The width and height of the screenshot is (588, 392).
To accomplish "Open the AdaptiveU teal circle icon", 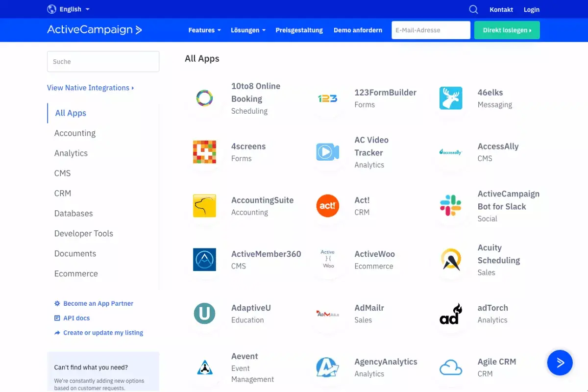I will pyautogui.click(x=204, y=314).
